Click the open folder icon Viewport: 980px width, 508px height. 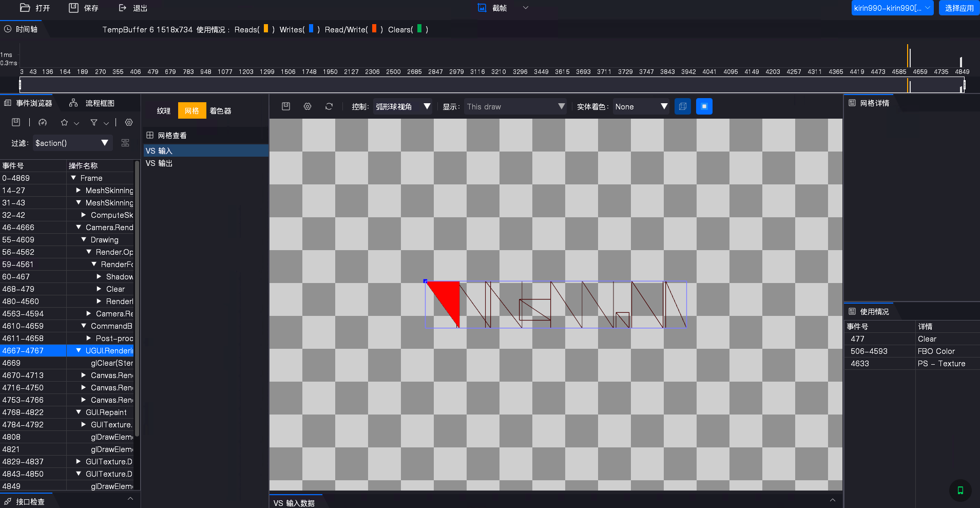click(x=25, y=8)
